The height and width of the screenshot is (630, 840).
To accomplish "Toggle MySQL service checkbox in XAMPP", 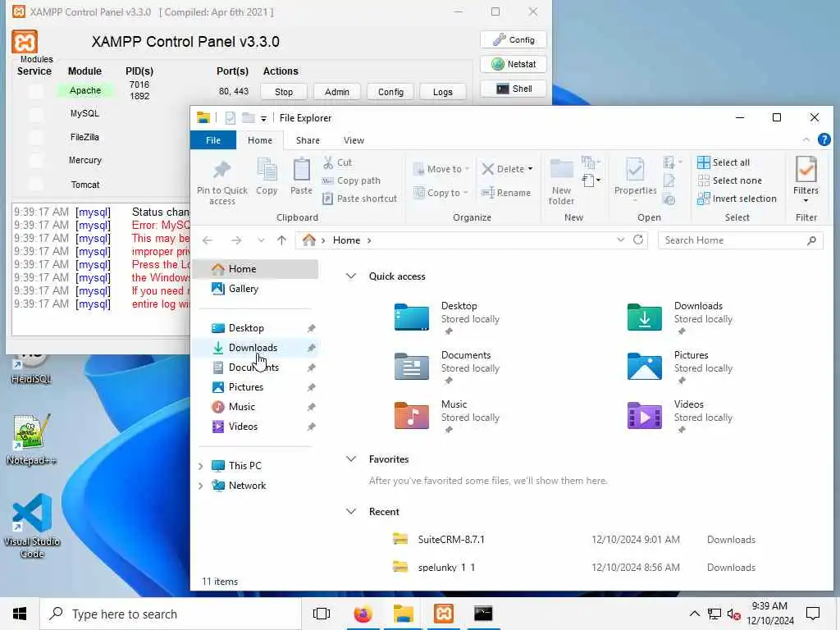I will [36, 114].
